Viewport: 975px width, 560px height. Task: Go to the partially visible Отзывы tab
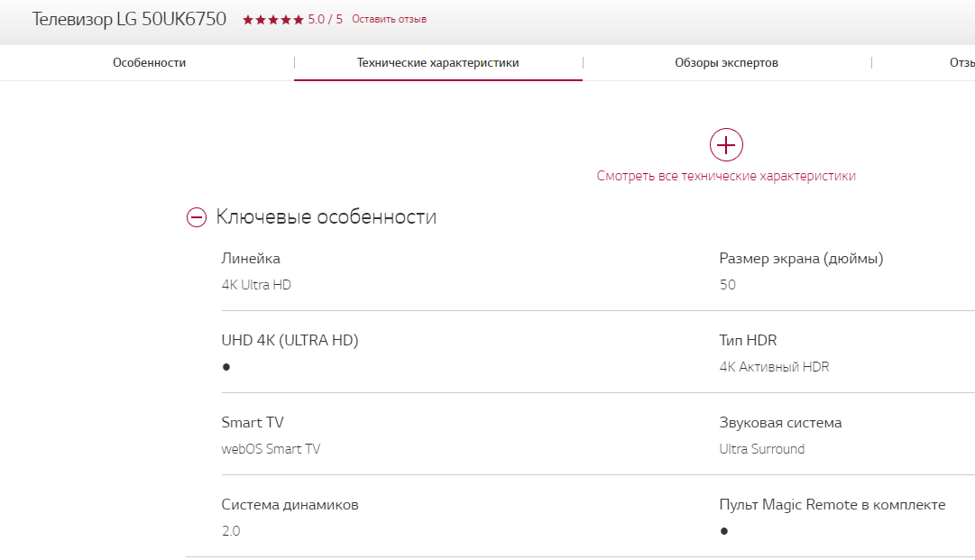(961, 63)
